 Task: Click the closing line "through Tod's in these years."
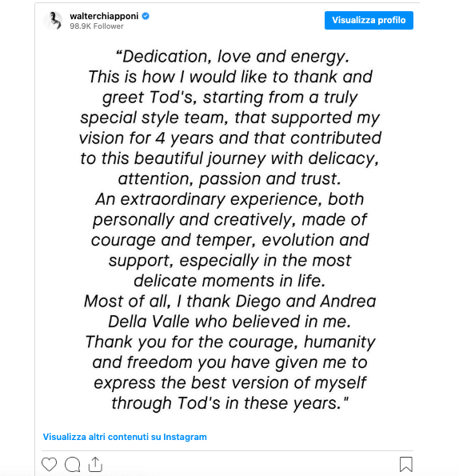click(x=230, y=403)
